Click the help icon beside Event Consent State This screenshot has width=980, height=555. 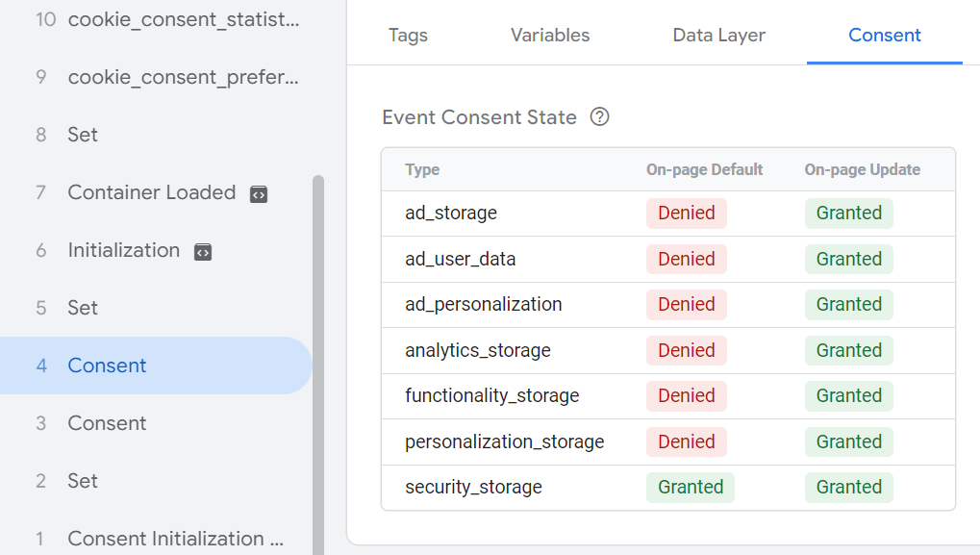pos(600,117)
